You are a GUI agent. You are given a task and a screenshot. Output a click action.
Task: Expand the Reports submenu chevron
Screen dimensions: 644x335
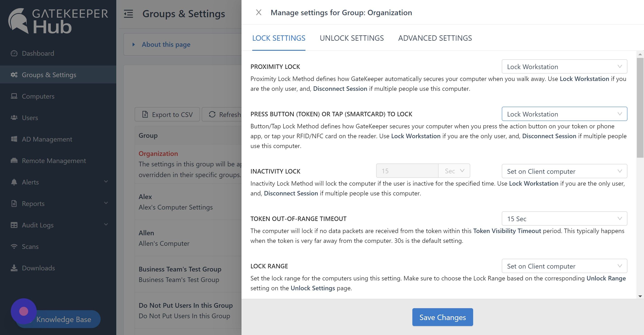106,203
